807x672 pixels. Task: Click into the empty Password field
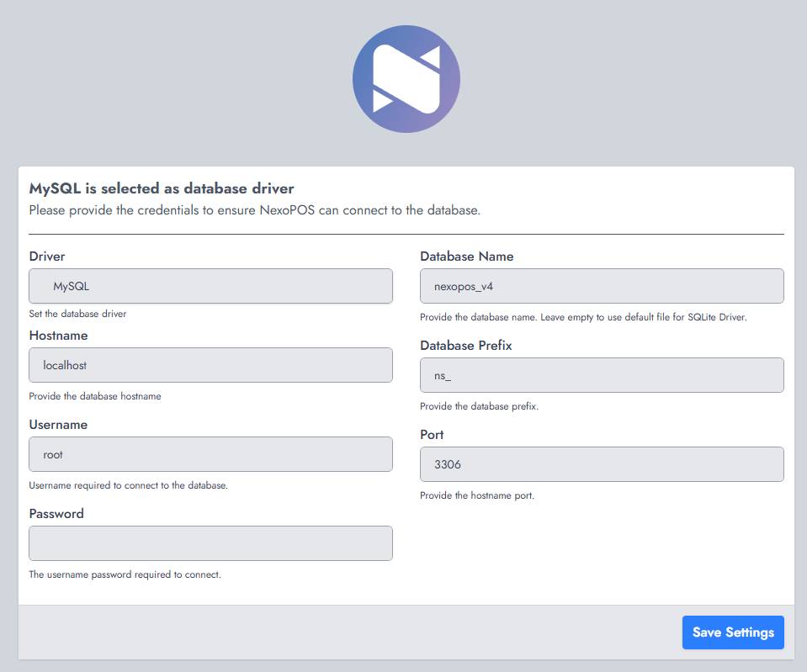(x=210, y=543)
